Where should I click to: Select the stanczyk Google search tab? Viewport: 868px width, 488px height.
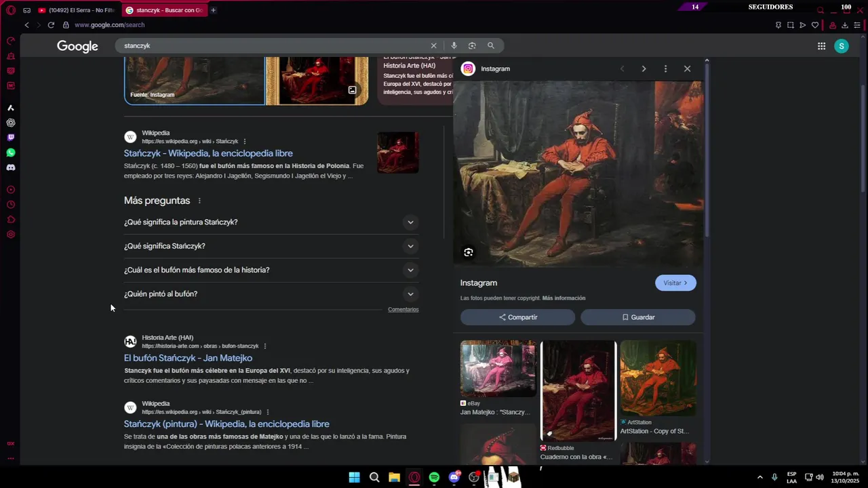point(165,10)
